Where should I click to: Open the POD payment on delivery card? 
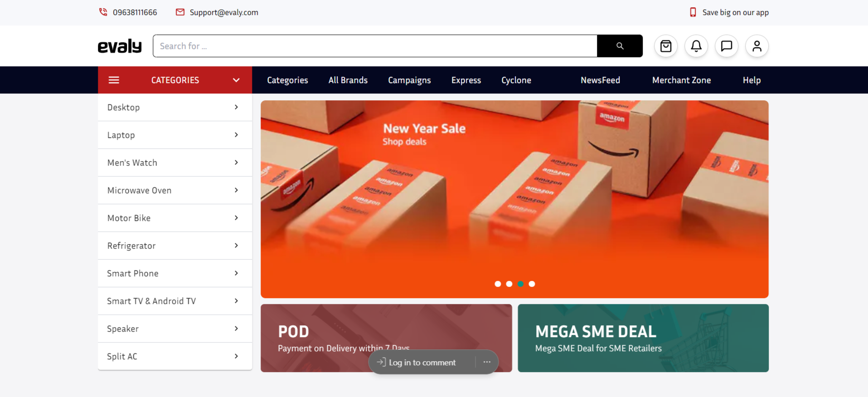386,338
